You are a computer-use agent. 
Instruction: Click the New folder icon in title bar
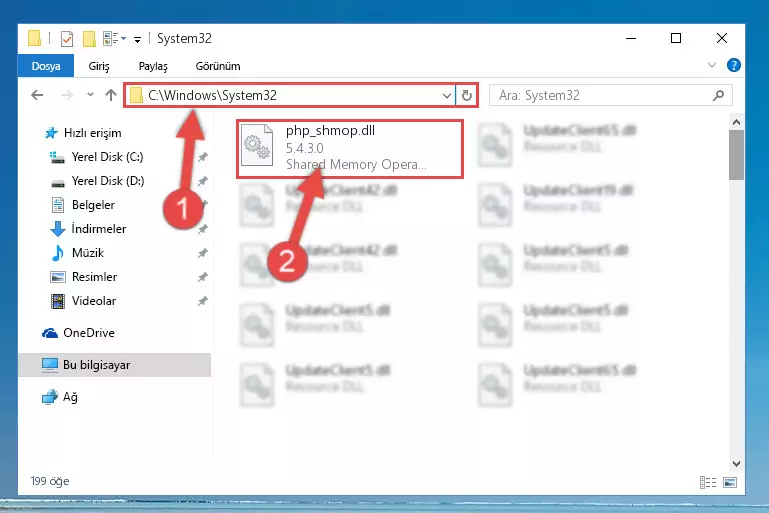89,38
